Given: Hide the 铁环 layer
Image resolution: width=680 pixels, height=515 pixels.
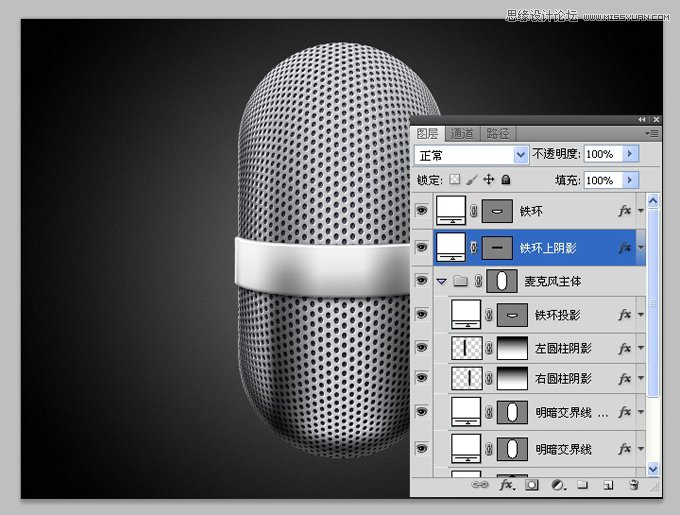Looking at the screenshot, I should (422, 211).
